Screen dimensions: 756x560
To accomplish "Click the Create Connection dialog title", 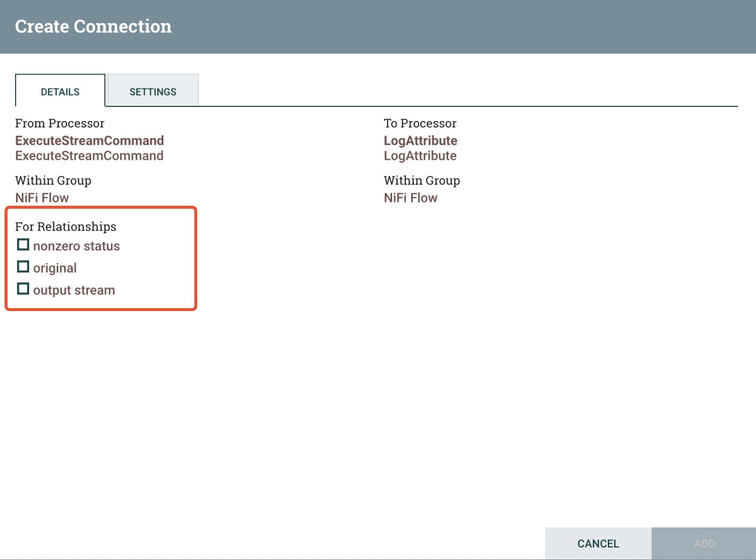I will point(93,26).
